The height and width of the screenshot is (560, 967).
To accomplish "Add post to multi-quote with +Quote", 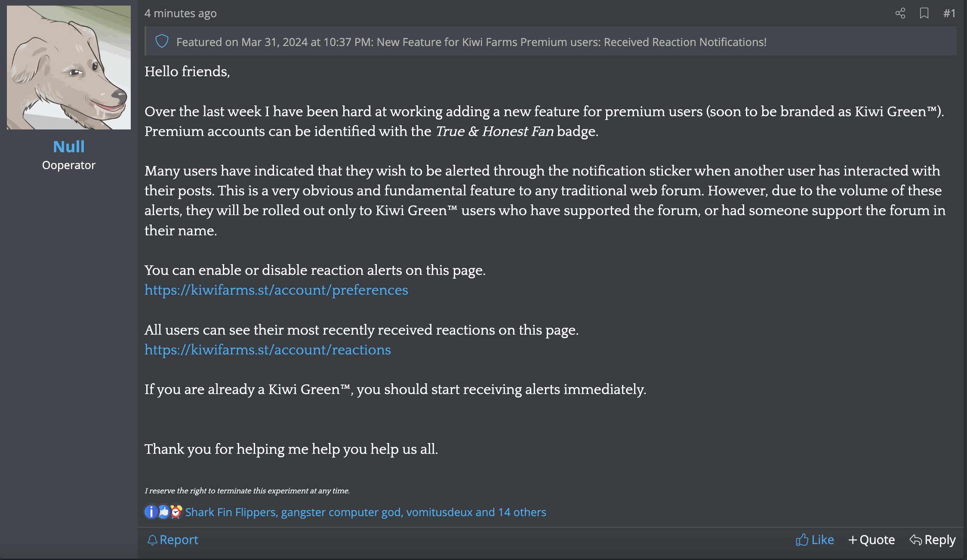I will tap(872, 540).
